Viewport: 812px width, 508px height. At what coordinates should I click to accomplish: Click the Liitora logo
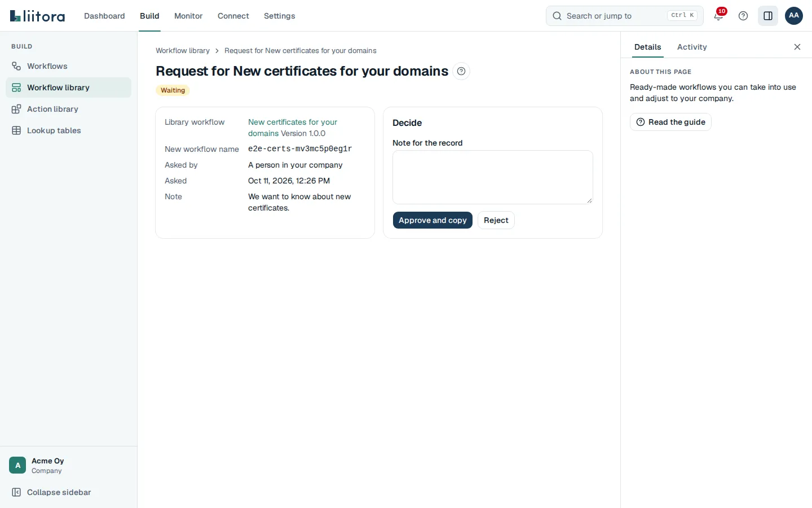(37, 16)
